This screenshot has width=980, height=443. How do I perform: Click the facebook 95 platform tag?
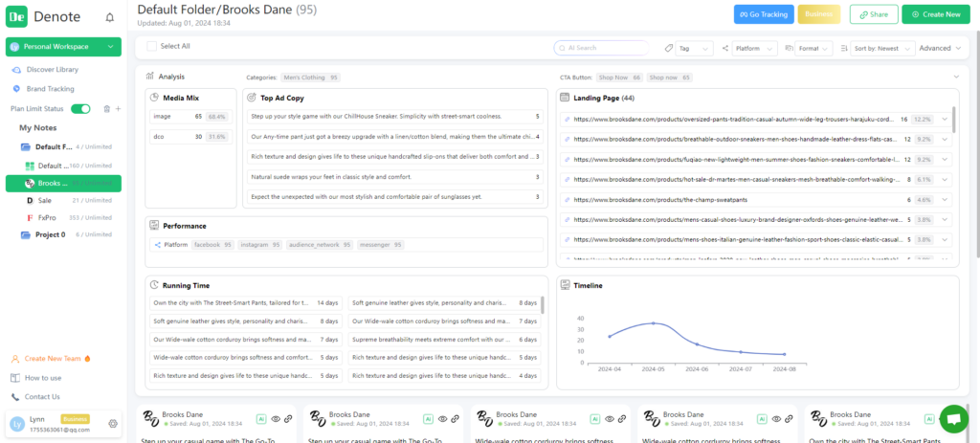(212, 245)
